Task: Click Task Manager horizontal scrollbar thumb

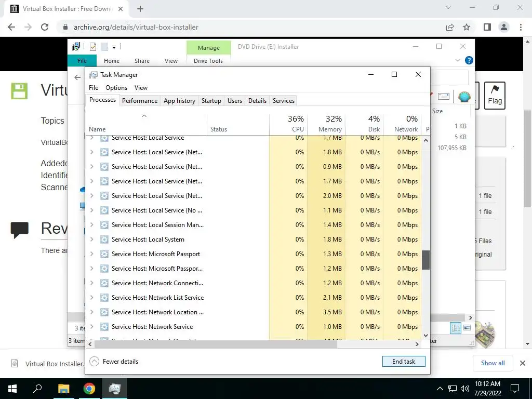Action: pyautogui.click(x=216, y=344)
